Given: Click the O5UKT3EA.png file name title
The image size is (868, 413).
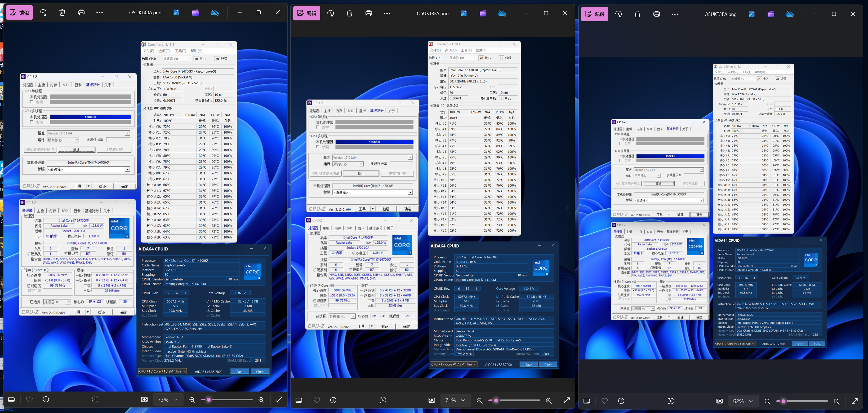Looking at the screenshot, I should (720, 14).
